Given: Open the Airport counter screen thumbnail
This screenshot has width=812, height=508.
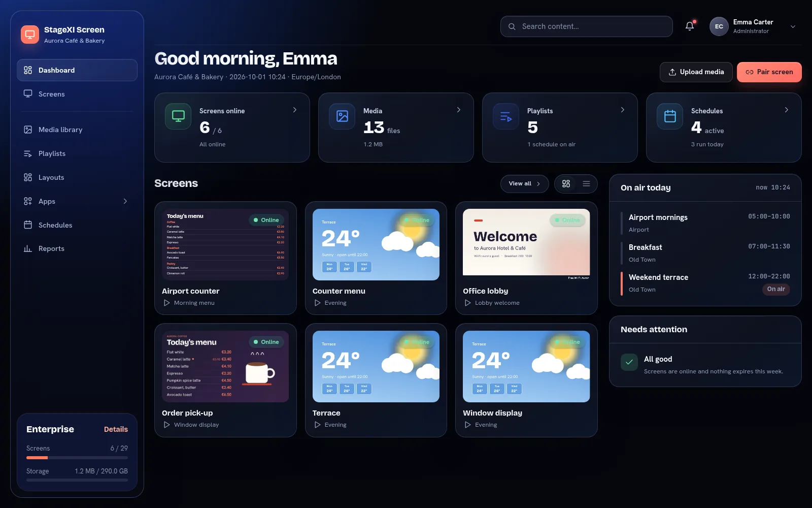Looking at the screenshot, I should click(x=225, y=244).
